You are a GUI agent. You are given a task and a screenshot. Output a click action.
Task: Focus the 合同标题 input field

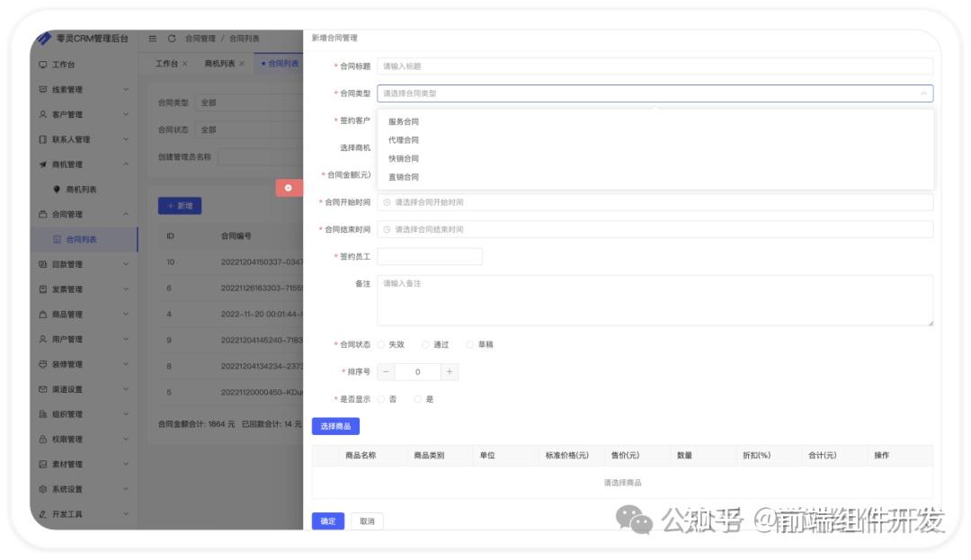pos(655,67)
